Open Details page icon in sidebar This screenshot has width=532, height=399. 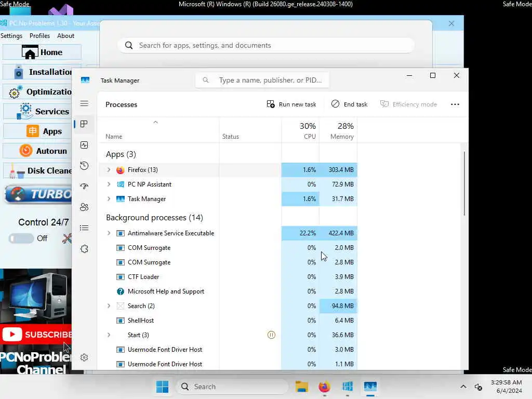84,228
